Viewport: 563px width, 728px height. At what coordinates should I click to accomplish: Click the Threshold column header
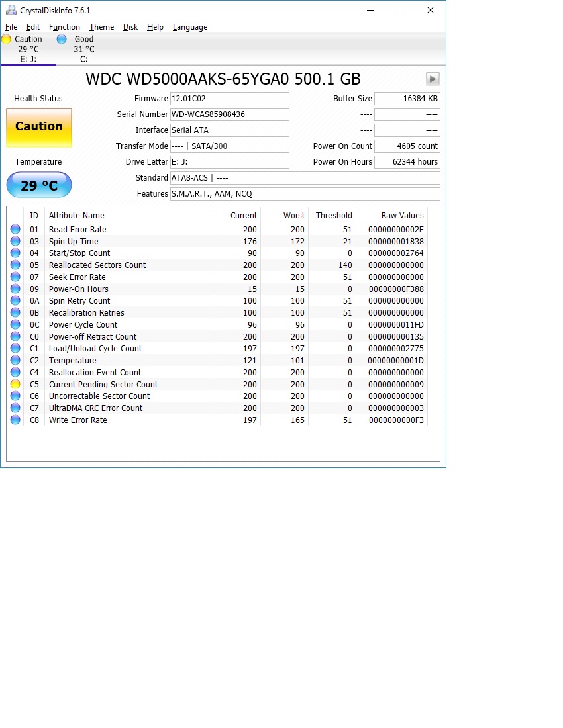pyautogui.click(x=334, y=216)
